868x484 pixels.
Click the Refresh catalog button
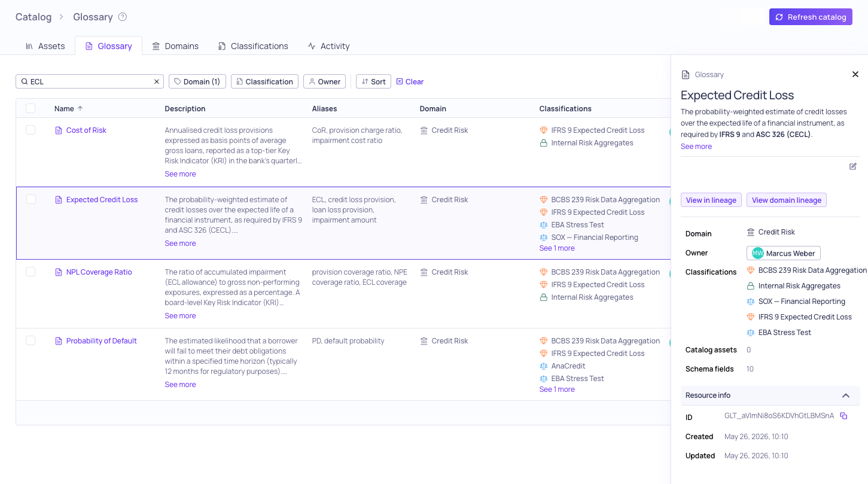tap(811, 17)
